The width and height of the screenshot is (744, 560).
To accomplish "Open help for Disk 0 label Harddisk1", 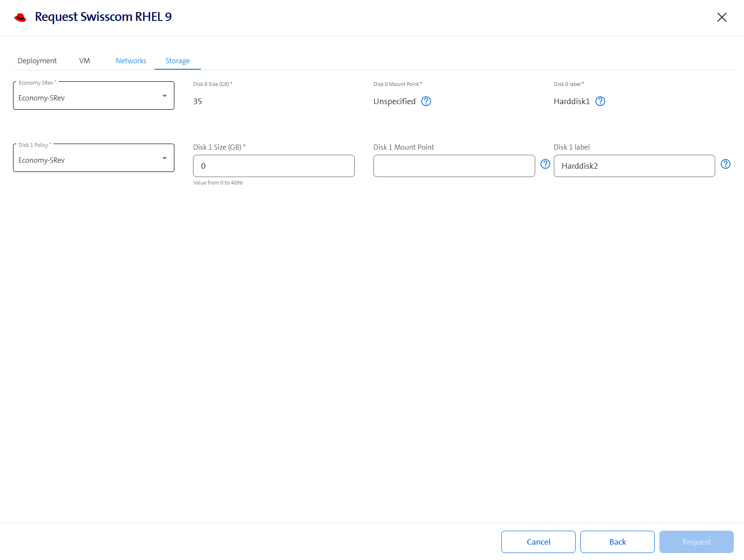I will [600, 101].
